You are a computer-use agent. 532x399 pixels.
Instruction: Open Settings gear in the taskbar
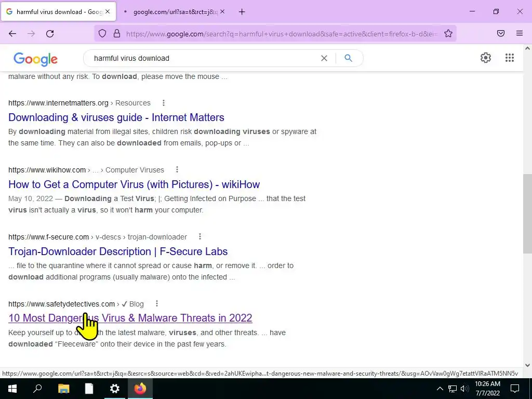(x=115, y=389)
